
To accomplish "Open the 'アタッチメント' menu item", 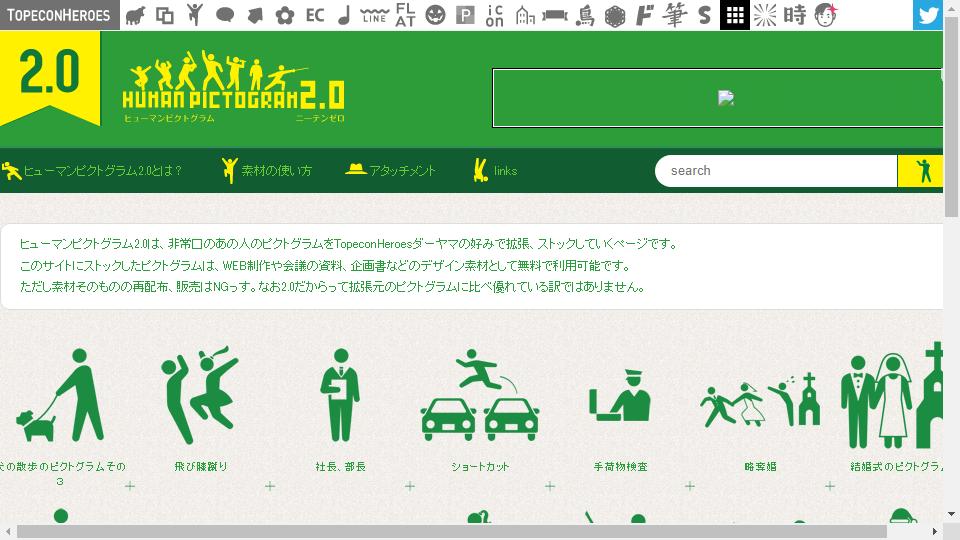I will point(390,170).
